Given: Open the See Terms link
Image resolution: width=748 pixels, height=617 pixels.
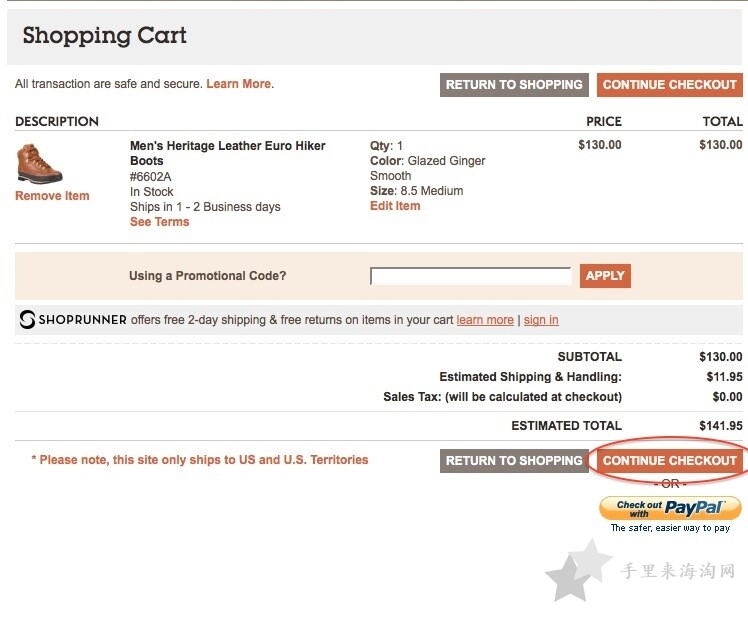Looking at the screenshot, I should [159, 222].
